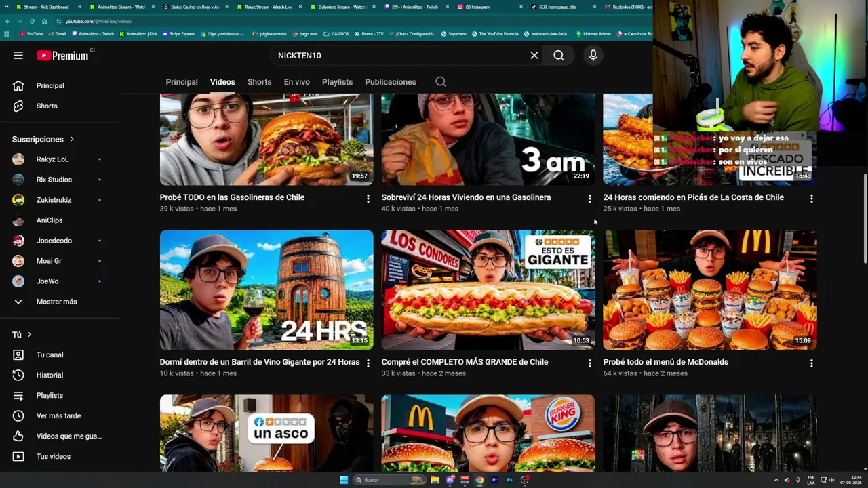The height and width of the screenshot is (488, 868).
Task: Reload the page with the browser refresh button
Action: (x=32, y=21)
